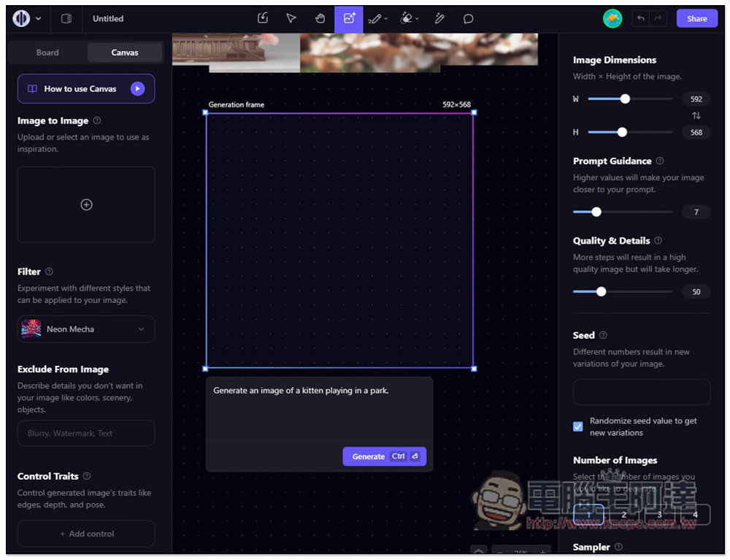Viewport: 730px width, 560px height.
Task: Play the How to use Canvas tutorial
Action: click(x=138, y=89)
